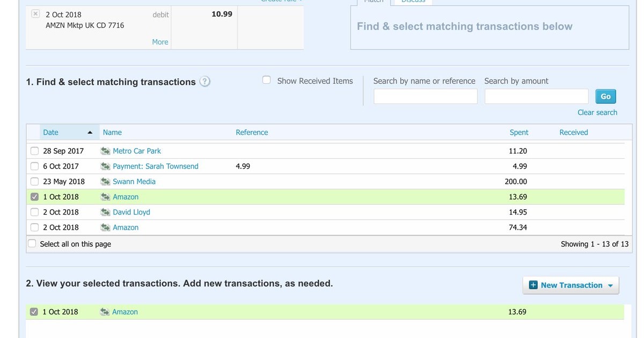
Task: Select the Swann Media row checkbox
Action: [34, 182]
